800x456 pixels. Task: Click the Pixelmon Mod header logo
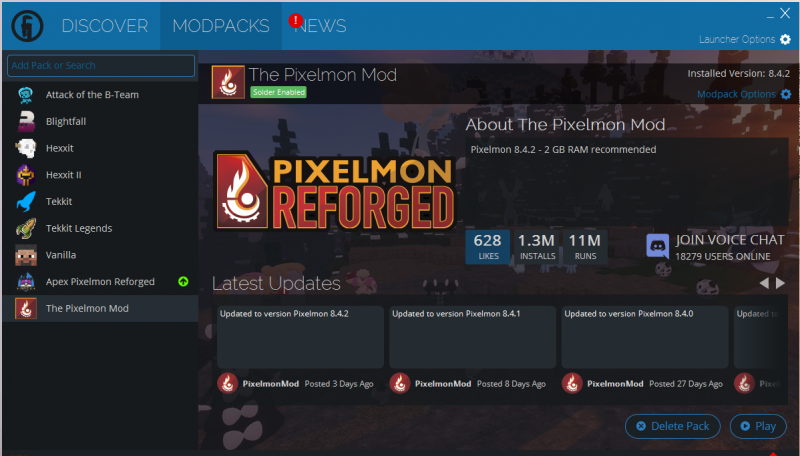(x=228, y=82)
